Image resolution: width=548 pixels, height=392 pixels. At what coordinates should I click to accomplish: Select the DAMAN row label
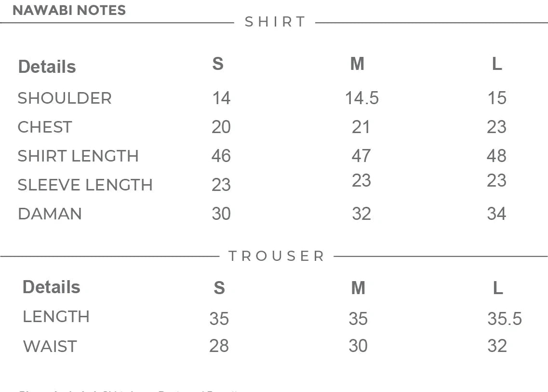tap(50, 214)
